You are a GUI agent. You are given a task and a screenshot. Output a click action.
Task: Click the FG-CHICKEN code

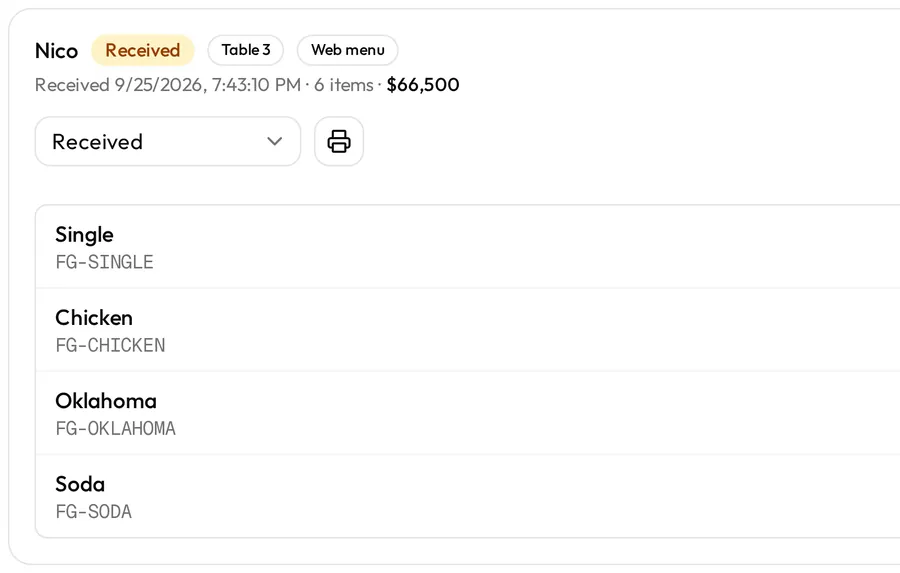click(110, 346)
